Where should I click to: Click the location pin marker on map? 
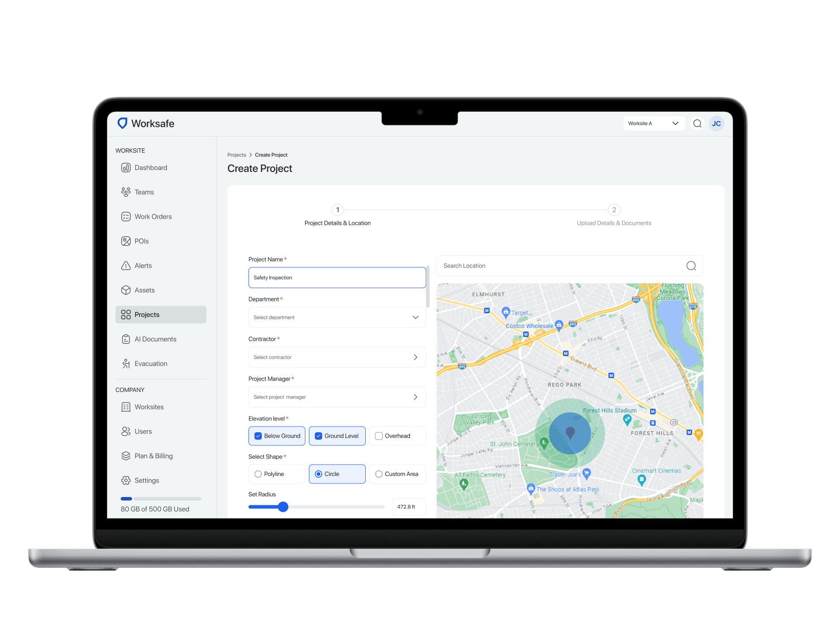pyautogui.click(x=570, y=433)
